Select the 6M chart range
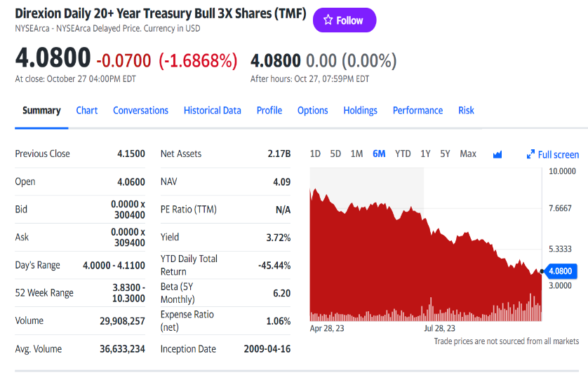The image size is (588, 375). tap(379, 154)
